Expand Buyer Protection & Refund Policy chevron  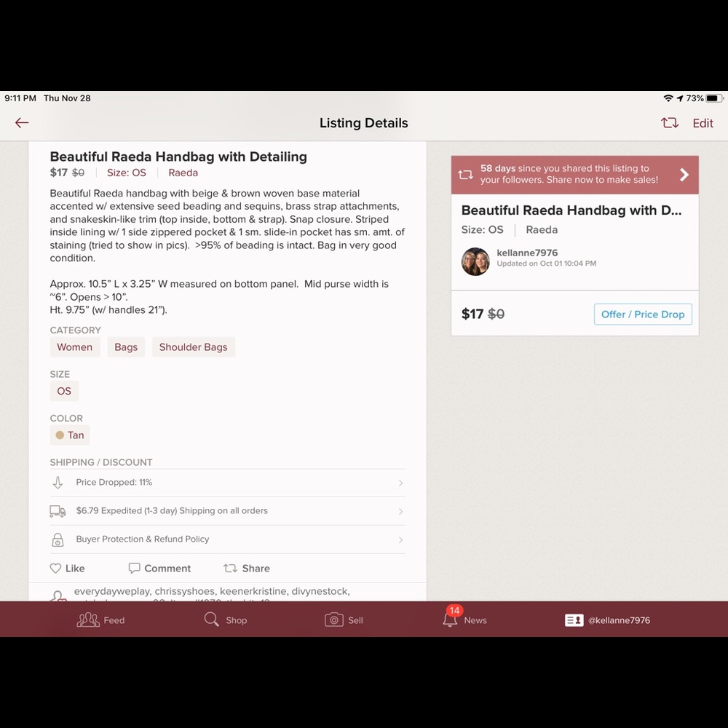point(400,540)
